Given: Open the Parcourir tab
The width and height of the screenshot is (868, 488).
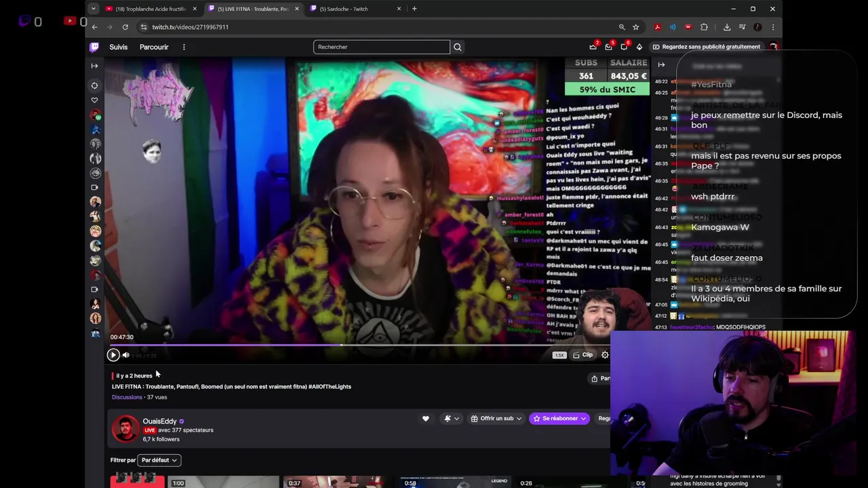Looking at the screenshot, I should tap(154, 47).
